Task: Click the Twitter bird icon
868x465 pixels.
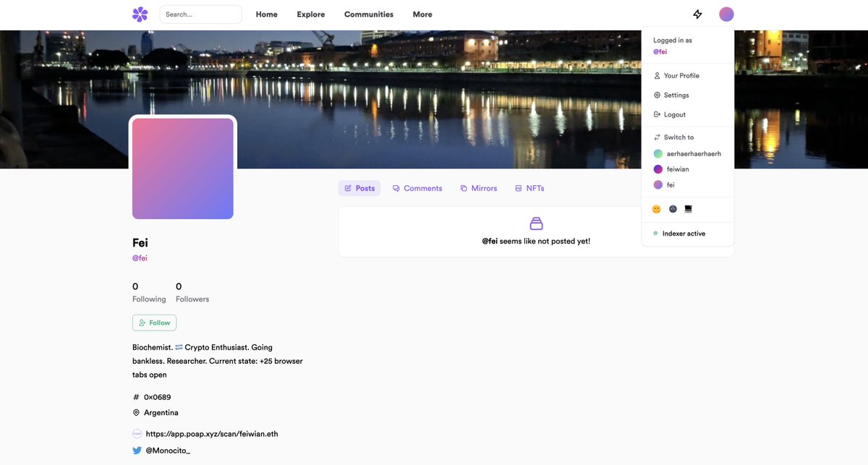Action: point(137,450)
